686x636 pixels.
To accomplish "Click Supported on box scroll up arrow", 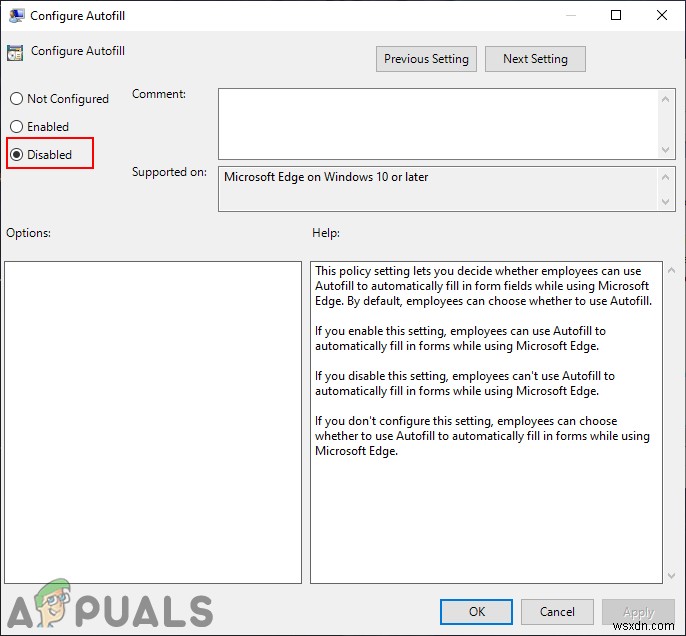I will [665, 177].
